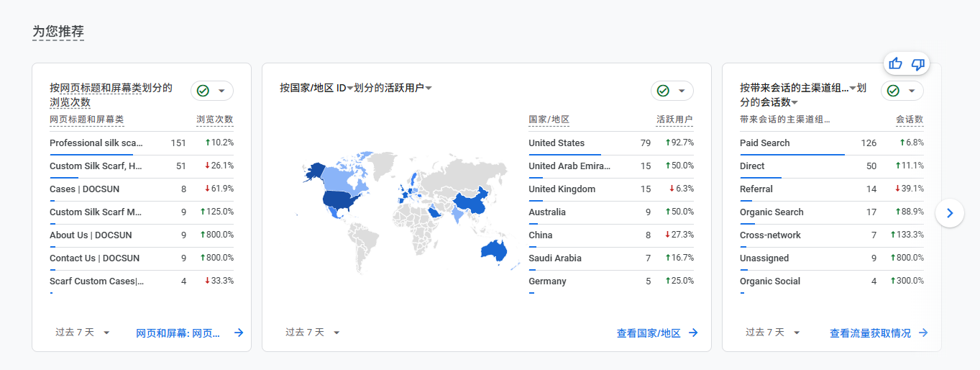Select Contact Us | DOCSUN row
This screenshot has width=980, height=370.
point(142,258)
